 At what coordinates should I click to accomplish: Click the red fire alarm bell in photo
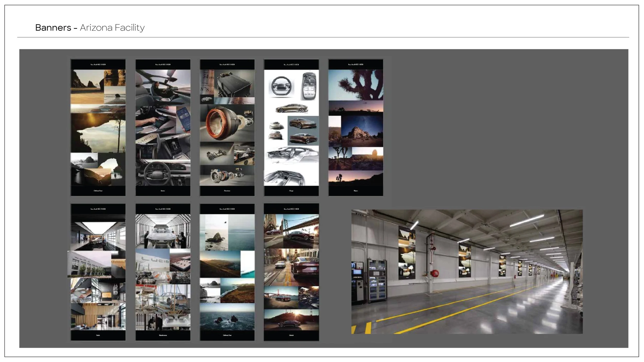[435, 273]
